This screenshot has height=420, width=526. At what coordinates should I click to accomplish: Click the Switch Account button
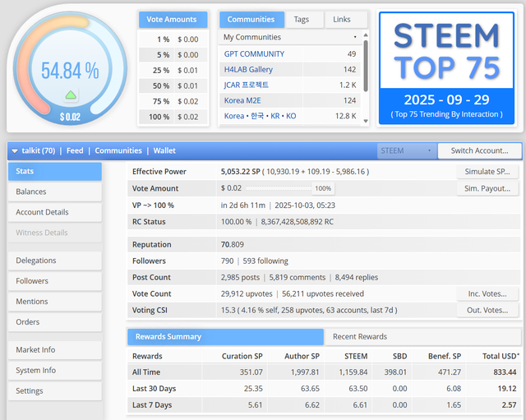point(479,151)
